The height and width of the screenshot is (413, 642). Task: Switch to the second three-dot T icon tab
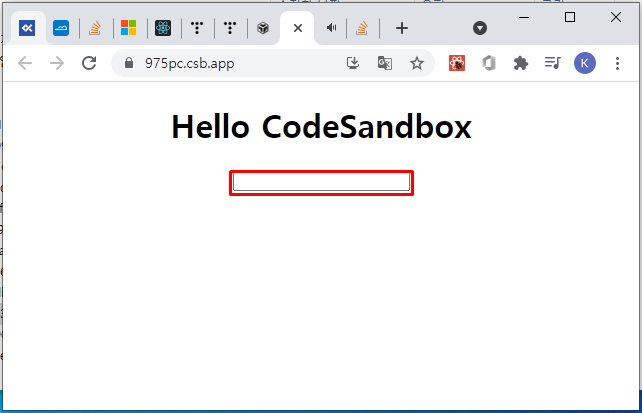pos(230,28)
